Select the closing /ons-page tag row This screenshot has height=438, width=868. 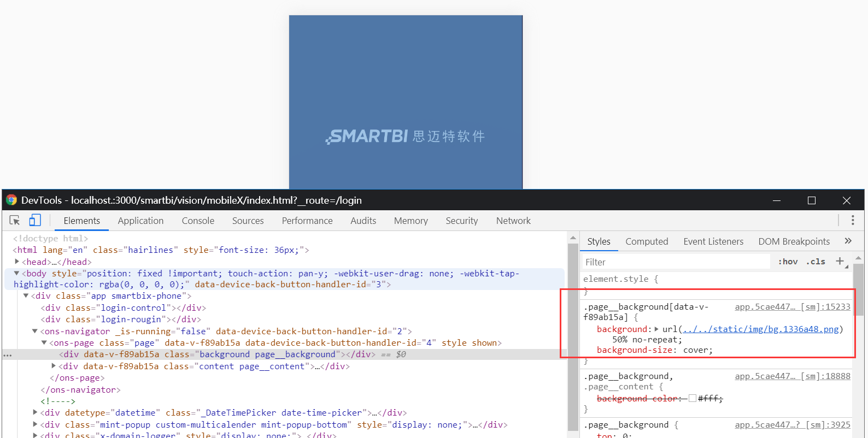coord(77,378)
